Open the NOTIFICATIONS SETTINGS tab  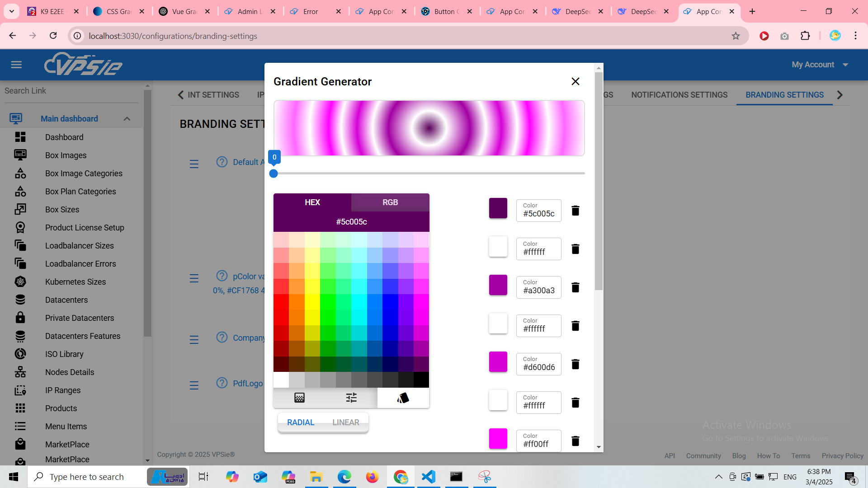[x=679, y=95]
